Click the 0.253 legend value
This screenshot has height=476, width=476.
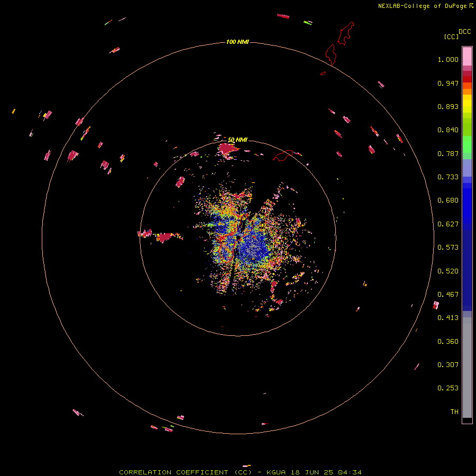(448, 388)
